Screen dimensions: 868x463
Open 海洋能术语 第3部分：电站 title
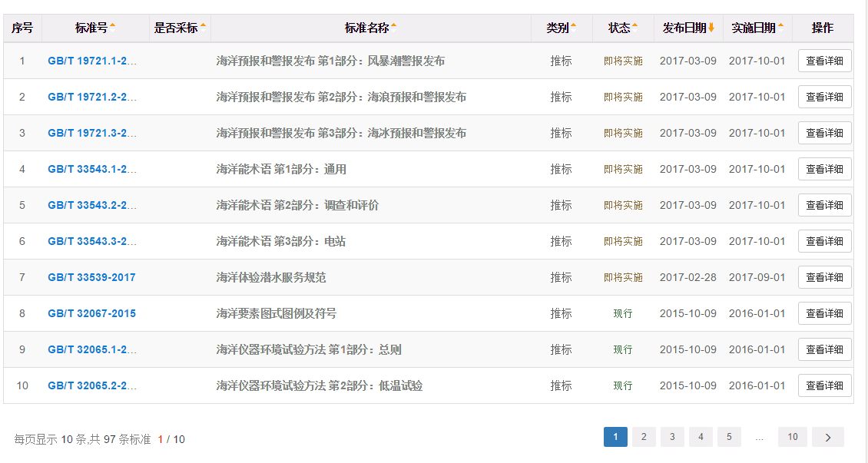[x=280, y=241]
